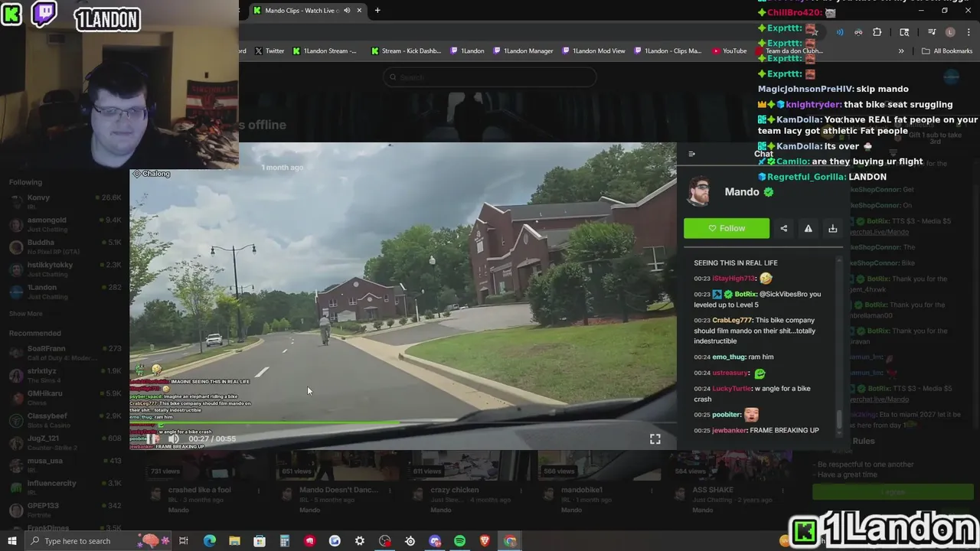Open the 'mandobike1' clip
The height and width of the screenshot is (551, 980).
[582, 490]
